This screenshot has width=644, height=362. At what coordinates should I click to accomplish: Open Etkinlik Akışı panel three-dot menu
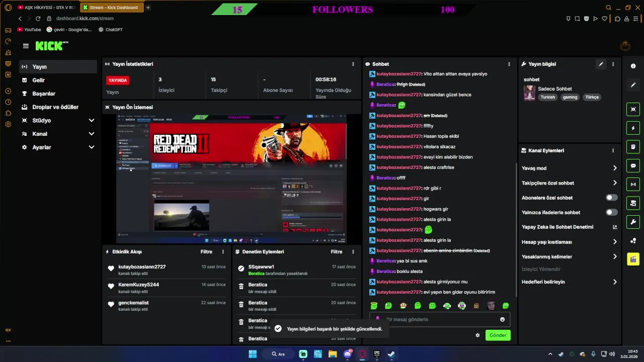223,251
